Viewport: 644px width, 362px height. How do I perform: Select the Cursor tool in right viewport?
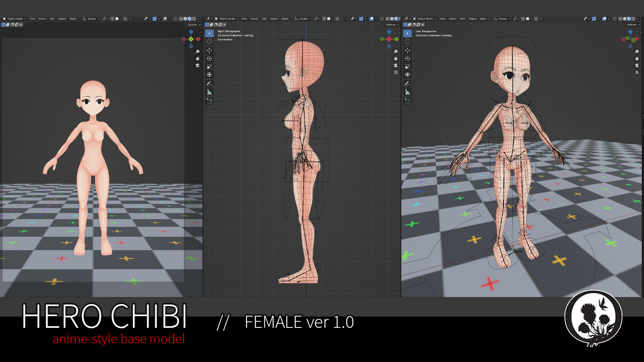[407, 41]
